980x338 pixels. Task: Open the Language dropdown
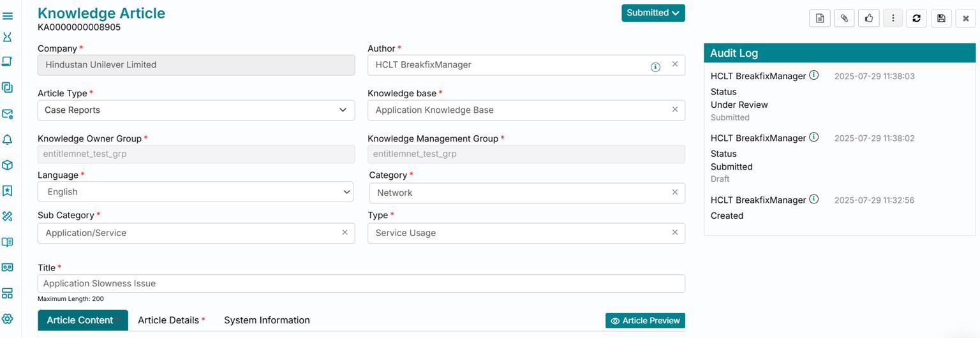click(x=195, y=192)
